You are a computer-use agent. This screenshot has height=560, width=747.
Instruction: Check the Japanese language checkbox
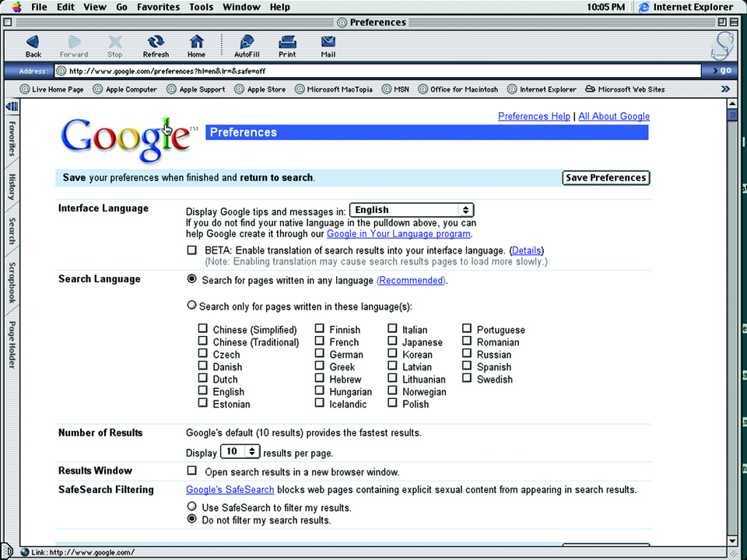point(392,341)
